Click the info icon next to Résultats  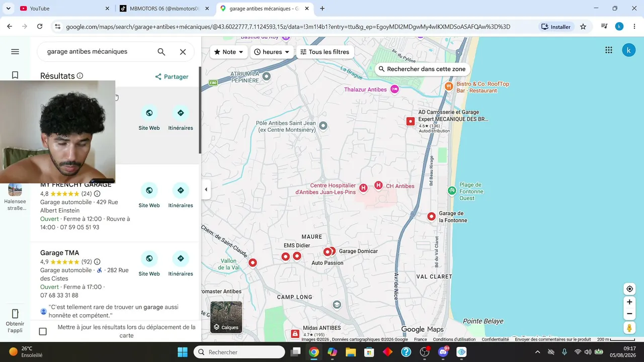80,76
